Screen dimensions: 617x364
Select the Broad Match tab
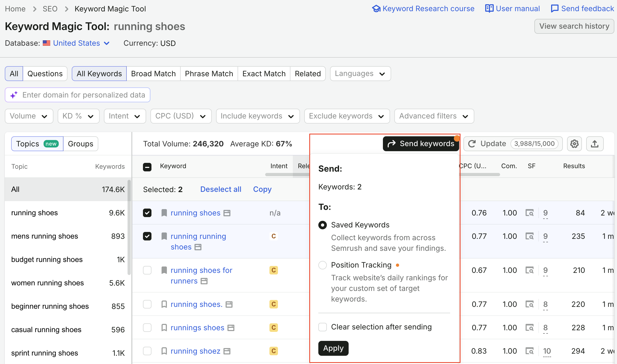(x=153, y=74)
